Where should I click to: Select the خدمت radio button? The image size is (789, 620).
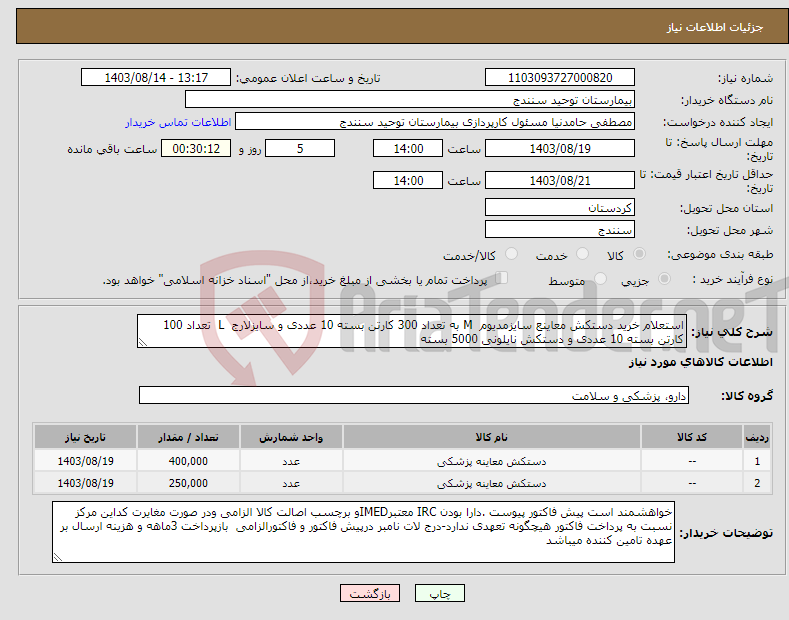(x=582, y=254)
